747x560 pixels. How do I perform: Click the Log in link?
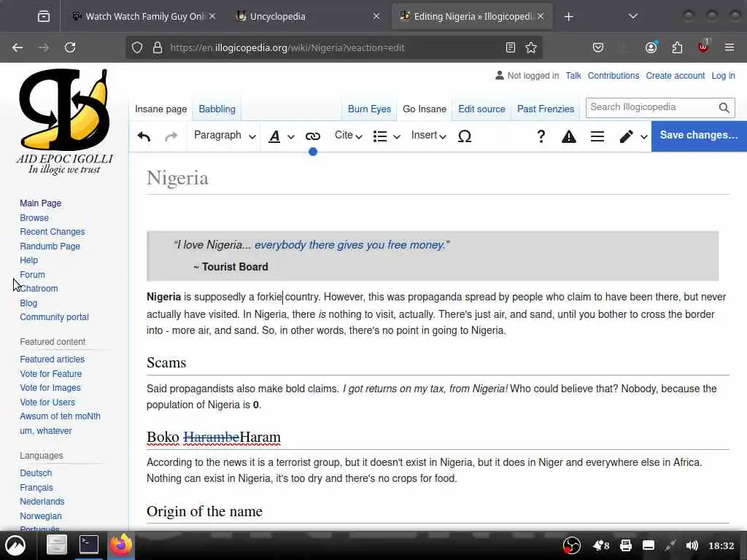point(723,76)
